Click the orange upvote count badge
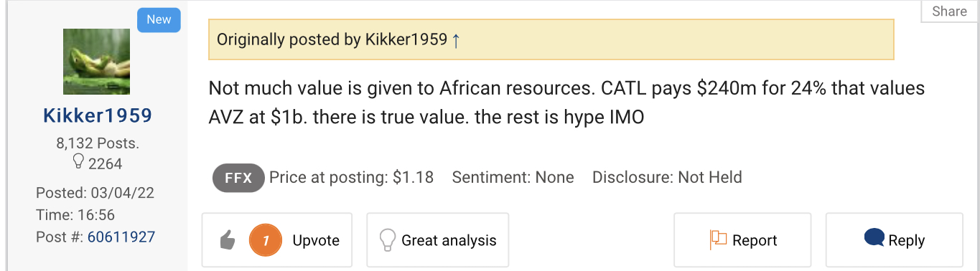This screenshot has height=271, width=980. pos(266,241)
